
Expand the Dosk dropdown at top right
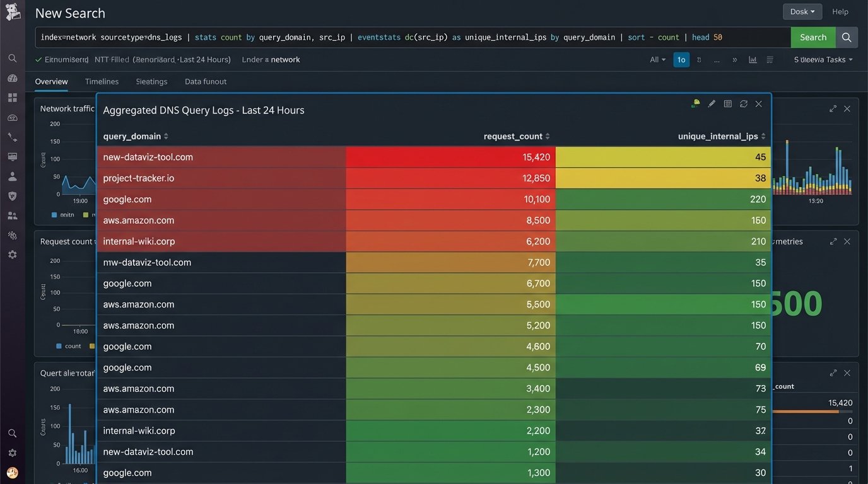coord(802,11)
